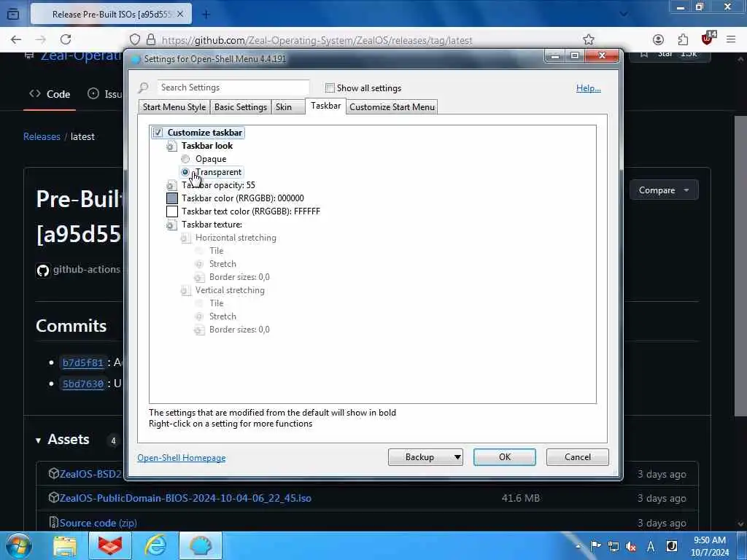Image resolution: width=747 pixels, height=560 pixels.
Task: Switch to Basic Settings tab
Action: (x=241, y=107)
